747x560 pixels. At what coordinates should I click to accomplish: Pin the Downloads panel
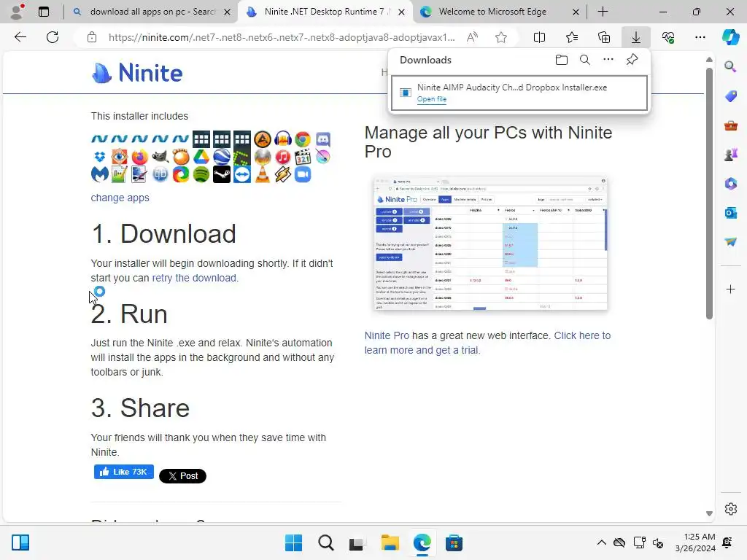(x=632, y=60)
